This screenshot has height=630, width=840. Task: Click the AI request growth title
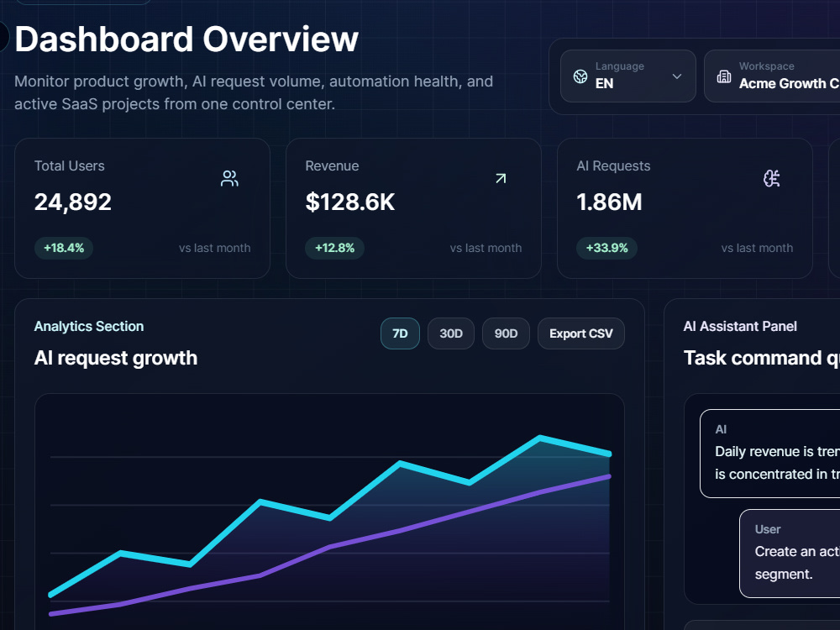tap(116, 358)
